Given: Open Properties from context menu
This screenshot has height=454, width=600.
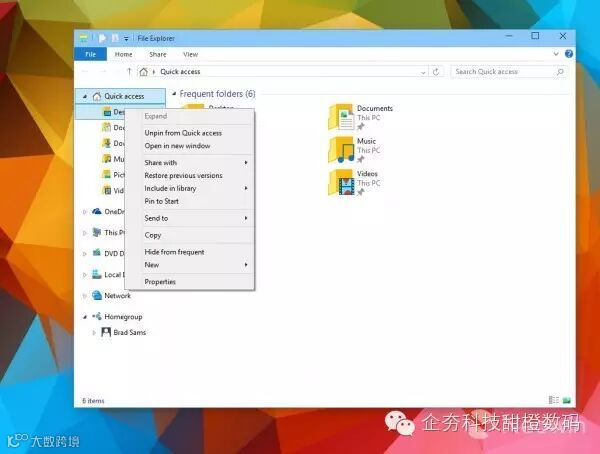Looking at the screenshot, I should 160,282.
